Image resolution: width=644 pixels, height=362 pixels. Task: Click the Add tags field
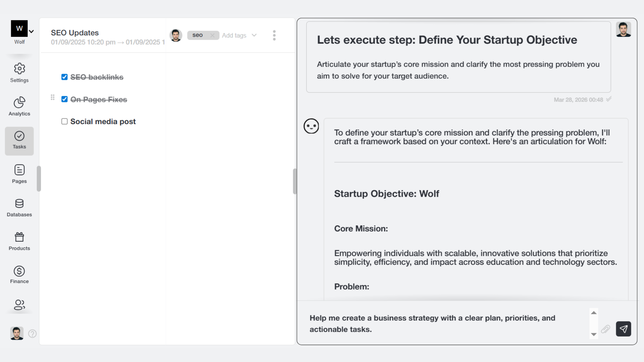234,35
